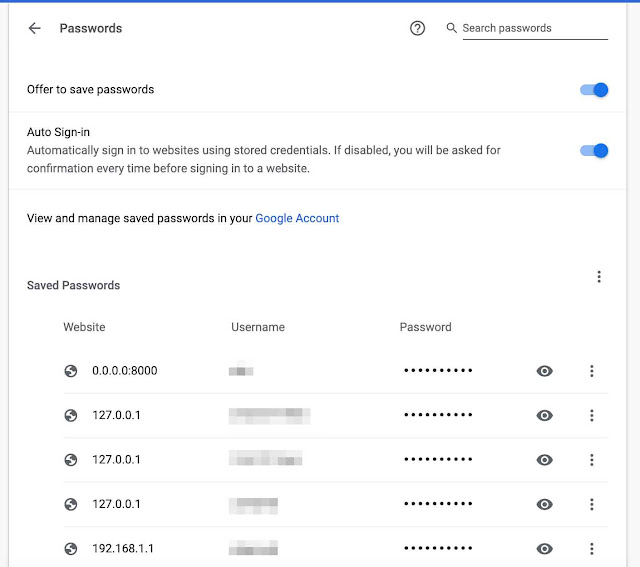The image size is (640, 567).
Task: Click the back arrow next to Passwords
Action: pos(35,28)
